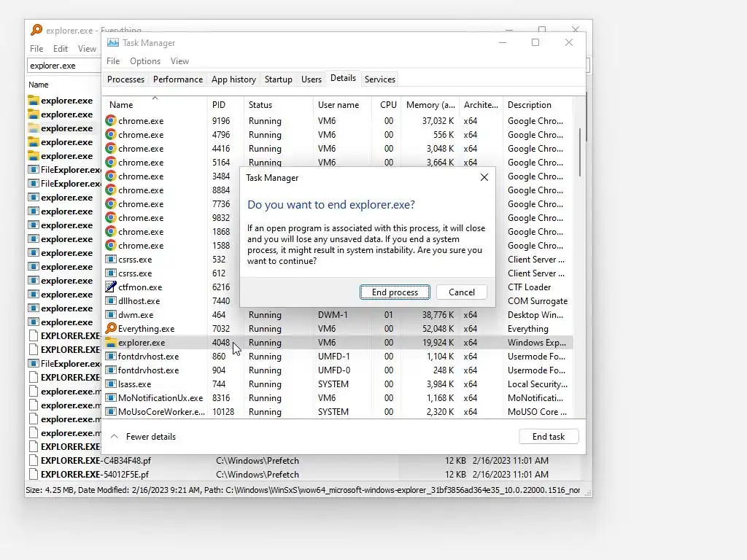Click Chrome icon of PID 4416 row

click(x=111, y=149)
